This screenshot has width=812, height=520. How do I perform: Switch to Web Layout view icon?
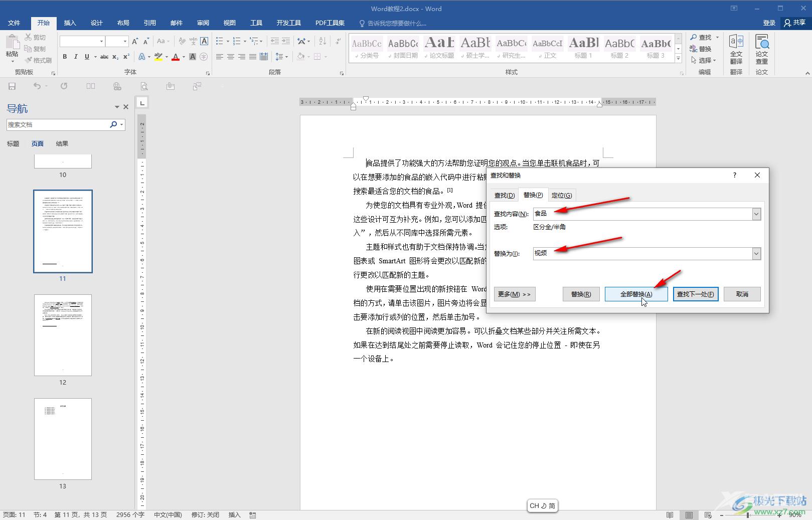click(x=708, y=515)
